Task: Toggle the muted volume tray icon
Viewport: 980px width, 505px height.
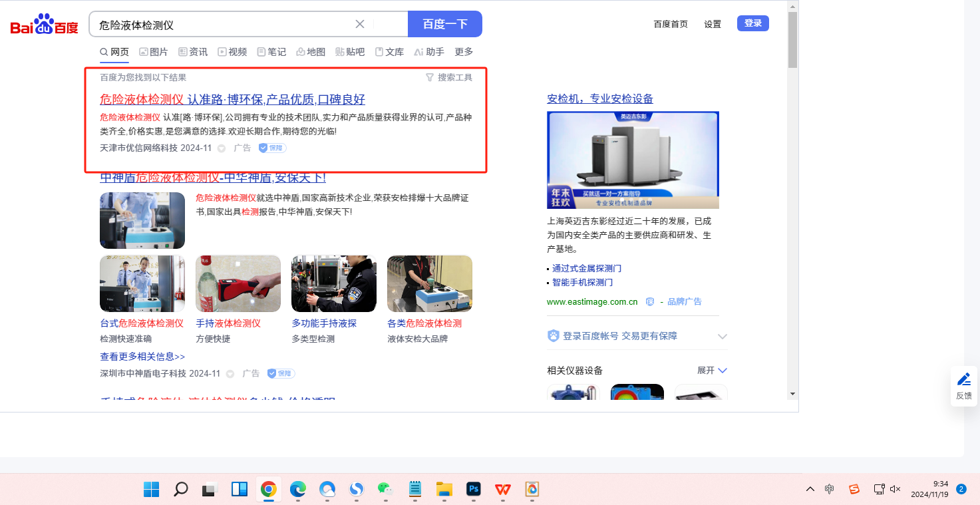Action: [x=896, y=490]
